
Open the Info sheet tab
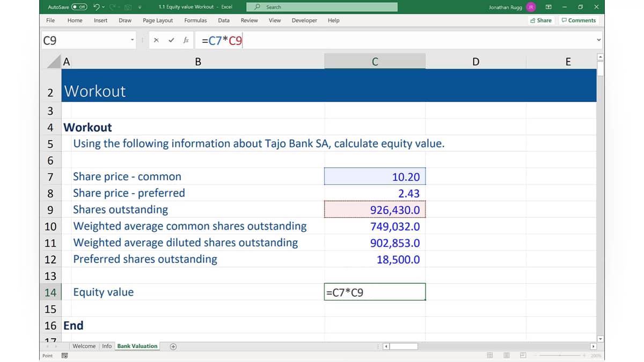tap(107, 346)
